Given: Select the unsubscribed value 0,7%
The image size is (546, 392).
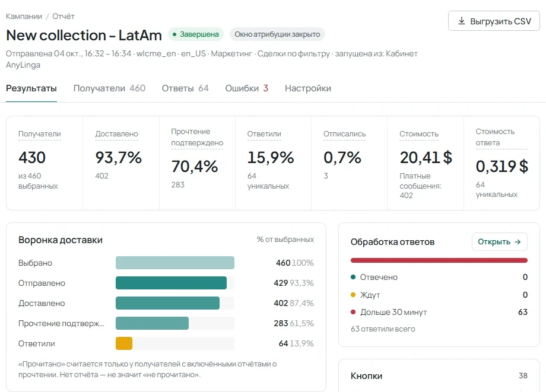Looking at the screenshot, I should pos(342,158).
